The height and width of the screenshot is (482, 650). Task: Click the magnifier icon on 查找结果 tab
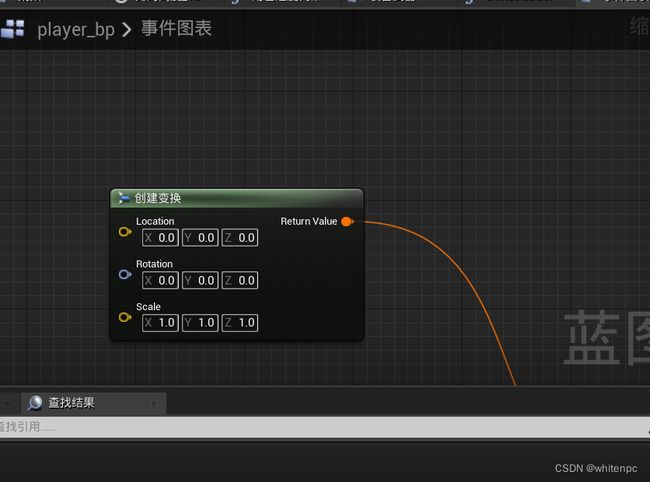click(35, 402)
